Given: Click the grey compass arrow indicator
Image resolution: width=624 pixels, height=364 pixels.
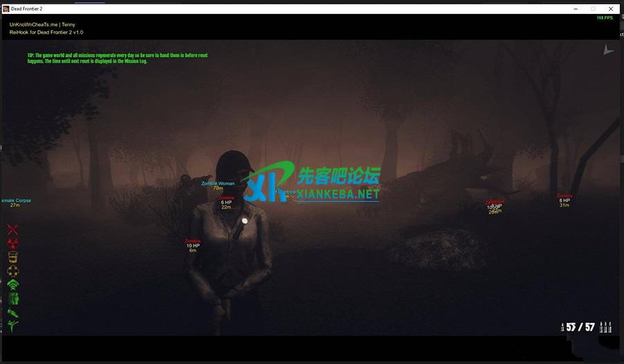Looking at the screenshot, I should (608, 50).
